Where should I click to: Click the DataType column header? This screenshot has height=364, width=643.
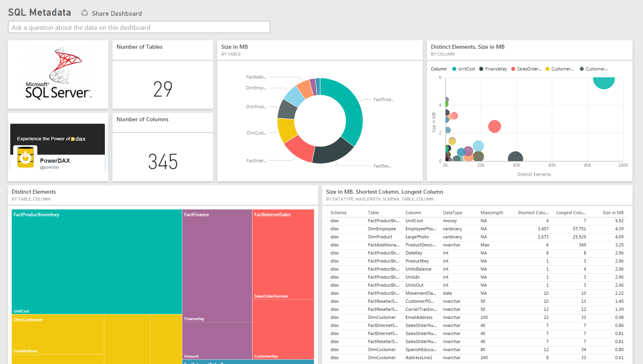tap(452, 213)
